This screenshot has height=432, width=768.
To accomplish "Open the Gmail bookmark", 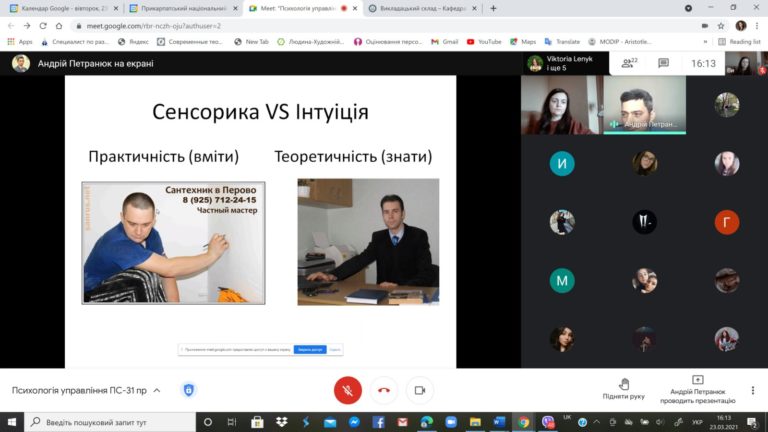I will [x=445, y=42].
